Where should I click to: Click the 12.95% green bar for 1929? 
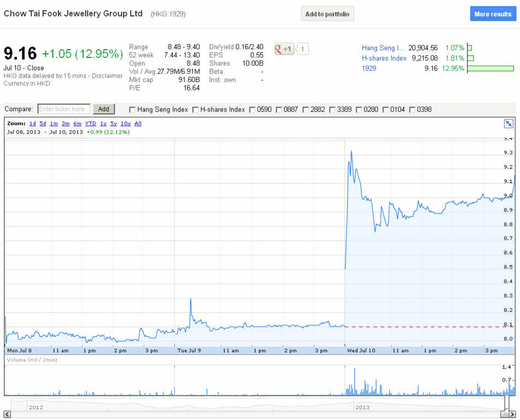click(490, 68)
